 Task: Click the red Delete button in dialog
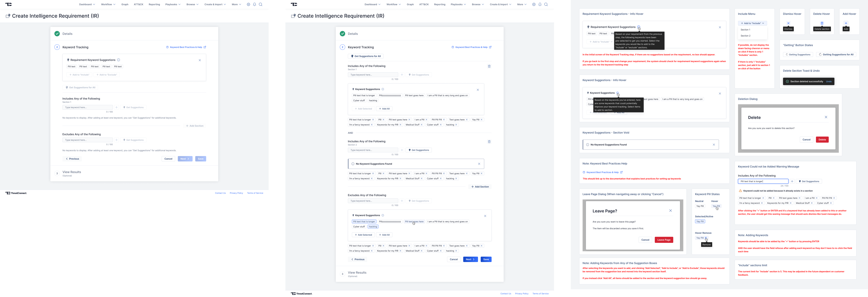822,140
